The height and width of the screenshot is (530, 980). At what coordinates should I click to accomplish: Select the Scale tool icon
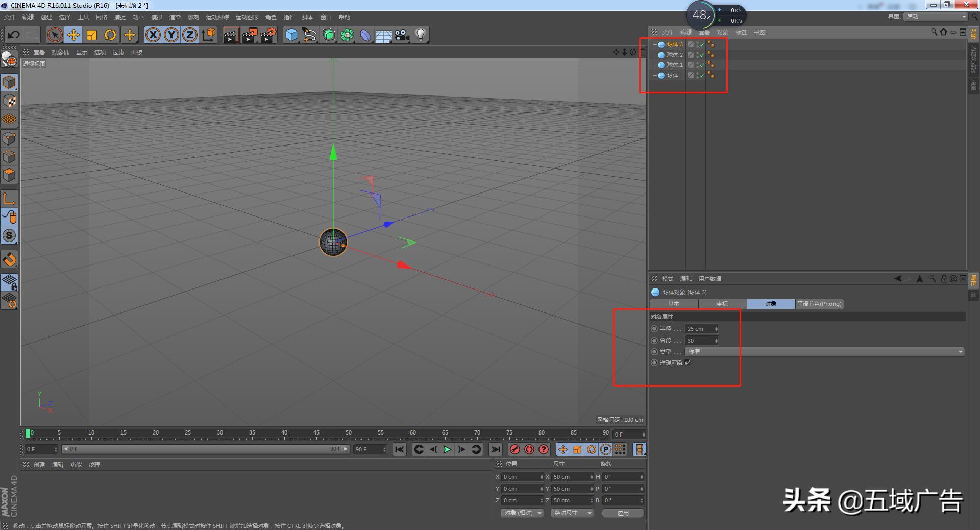(92, 35)
